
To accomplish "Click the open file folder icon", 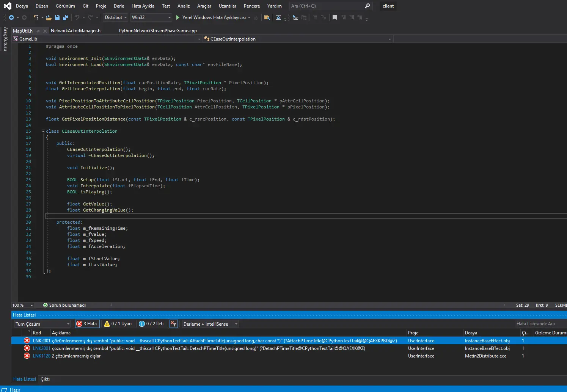I will coord(49,17).
